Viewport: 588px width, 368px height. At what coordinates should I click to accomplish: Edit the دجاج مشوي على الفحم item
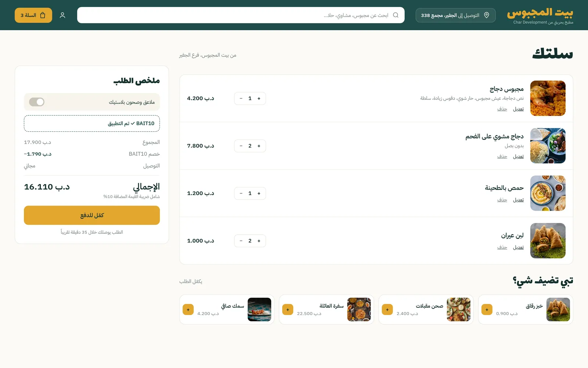pyautogui.click(x=518, y=156)
